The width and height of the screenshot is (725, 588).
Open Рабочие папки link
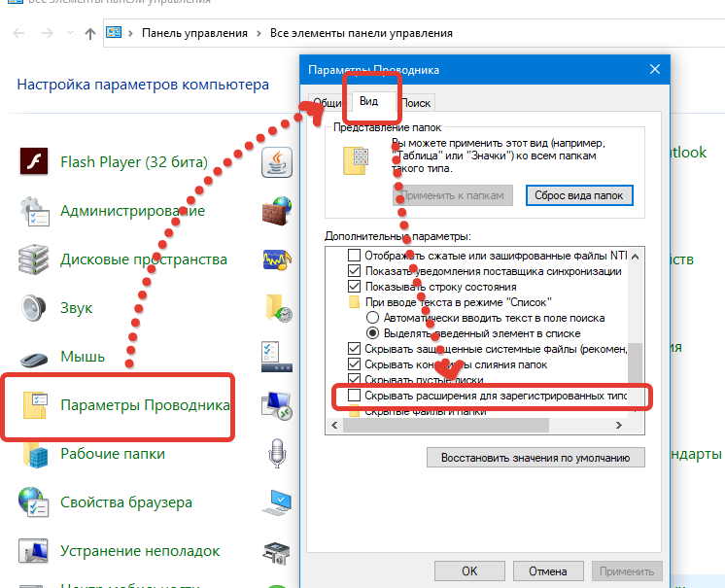point(113,454)
